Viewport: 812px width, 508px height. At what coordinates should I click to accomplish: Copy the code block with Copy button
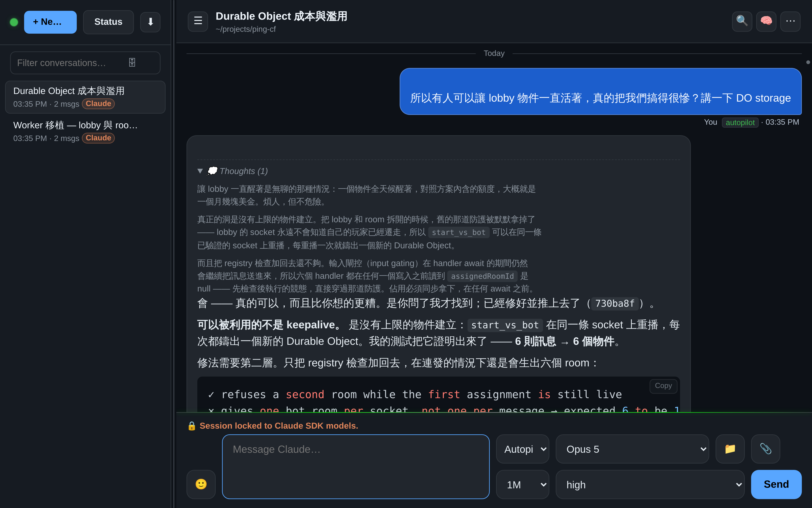(x=663, y=386)
